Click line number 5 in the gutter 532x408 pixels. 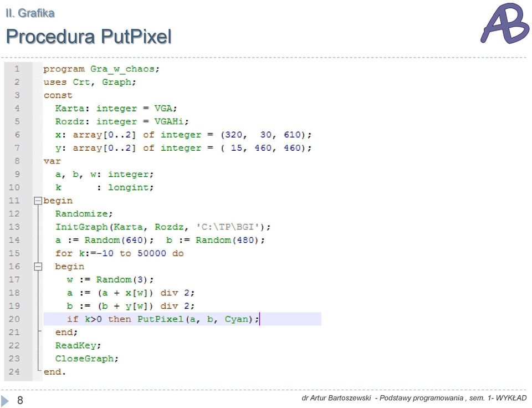17,121
